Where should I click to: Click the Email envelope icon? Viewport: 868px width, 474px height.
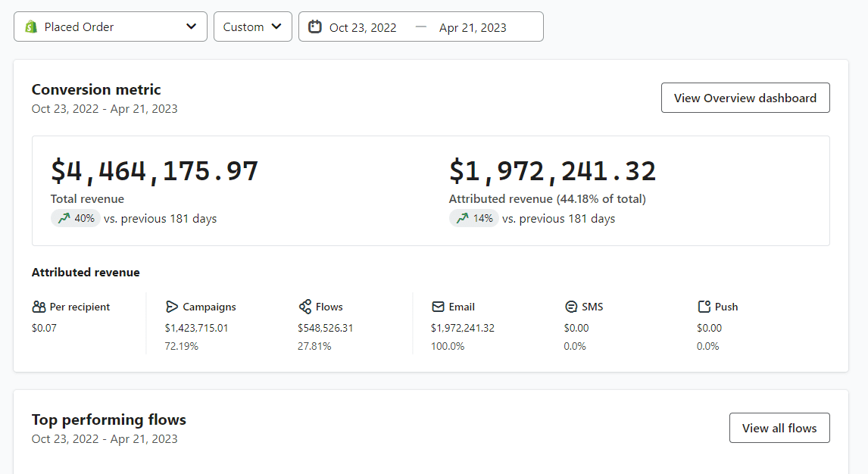438,307
